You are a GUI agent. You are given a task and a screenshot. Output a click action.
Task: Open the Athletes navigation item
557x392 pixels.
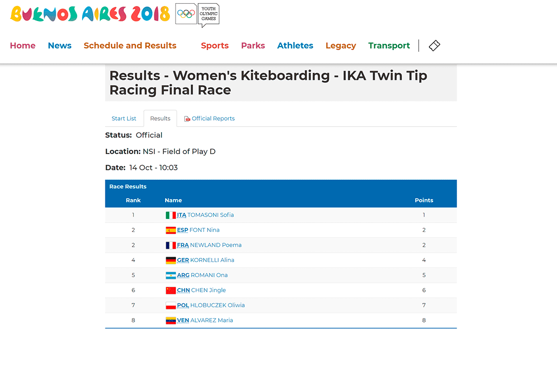tap(295, 45)
